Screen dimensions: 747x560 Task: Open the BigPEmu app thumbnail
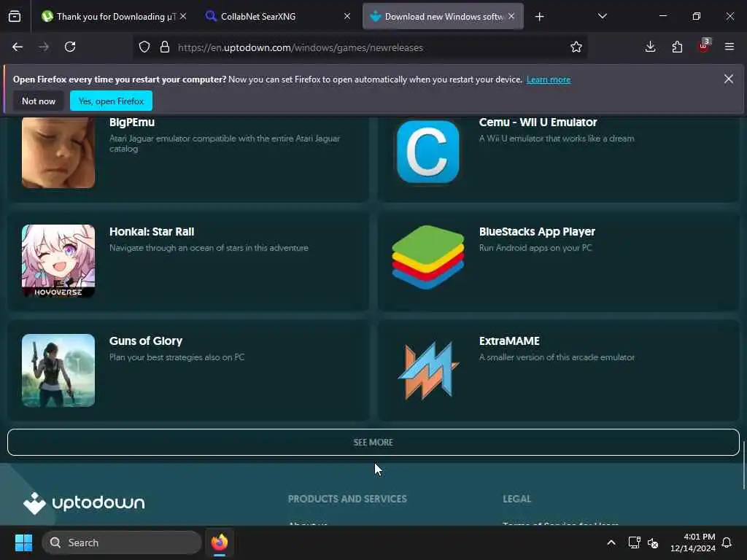[x=58, y=152]
